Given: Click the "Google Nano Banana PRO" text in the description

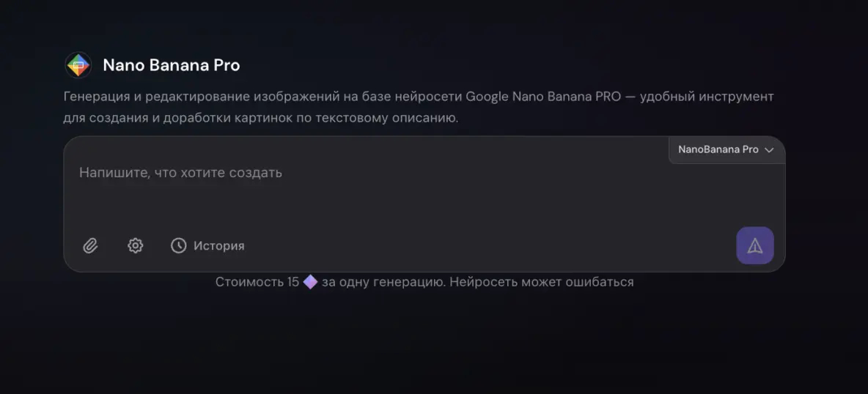Looking at the screenshot, I should coord(543,97).
